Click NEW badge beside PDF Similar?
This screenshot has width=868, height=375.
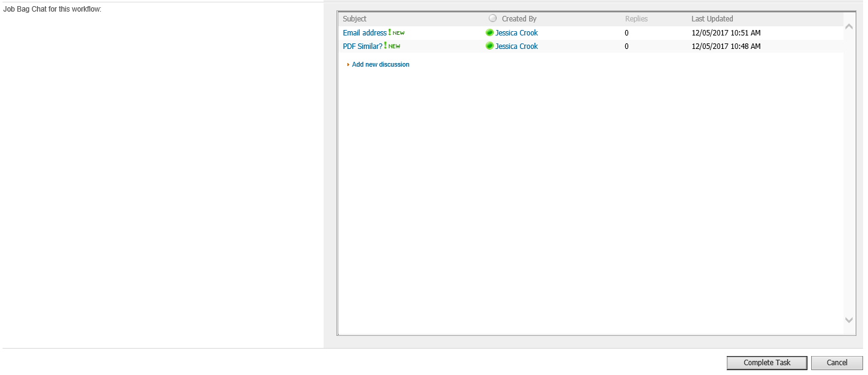click(392, 46)
